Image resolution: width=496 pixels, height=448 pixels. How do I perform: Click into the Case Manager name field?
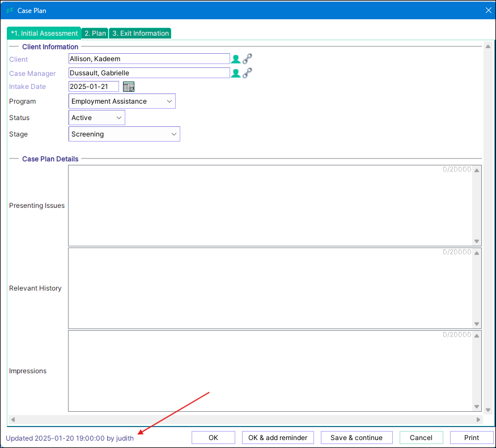point(149,73)
